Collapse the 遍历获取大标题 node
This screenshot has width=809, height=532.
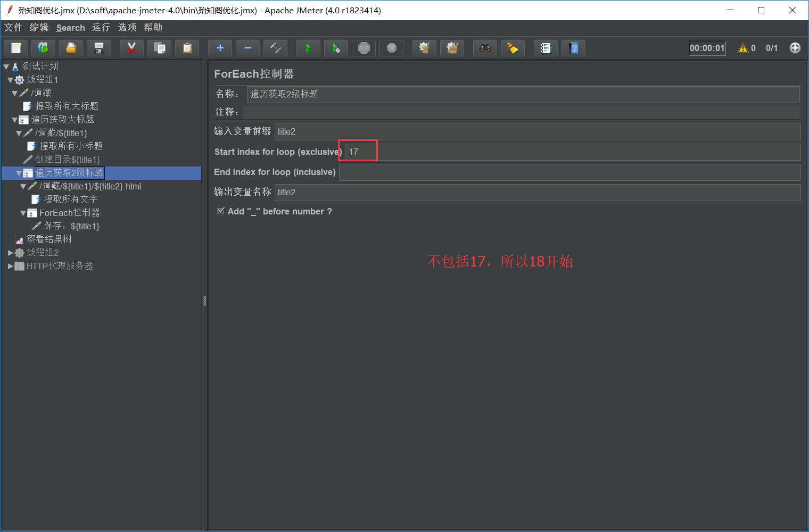tap(15, 120)
